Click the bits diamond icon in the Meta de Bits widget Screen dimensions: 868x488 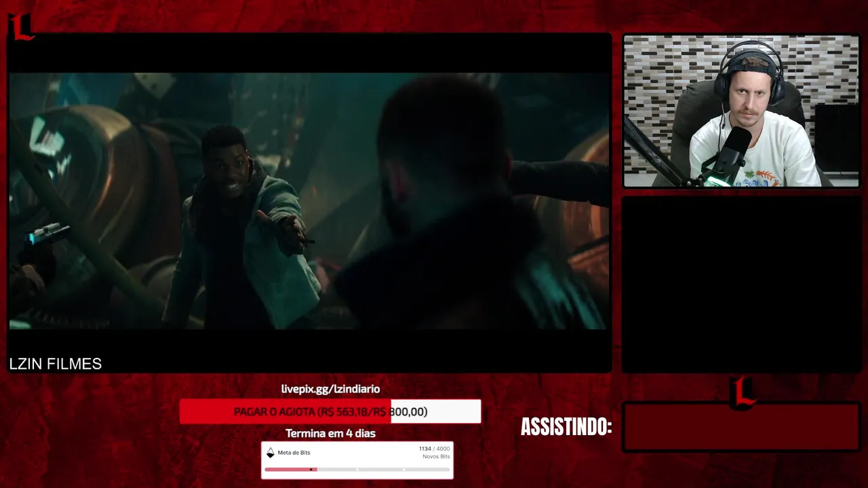(x=270, y=453)
